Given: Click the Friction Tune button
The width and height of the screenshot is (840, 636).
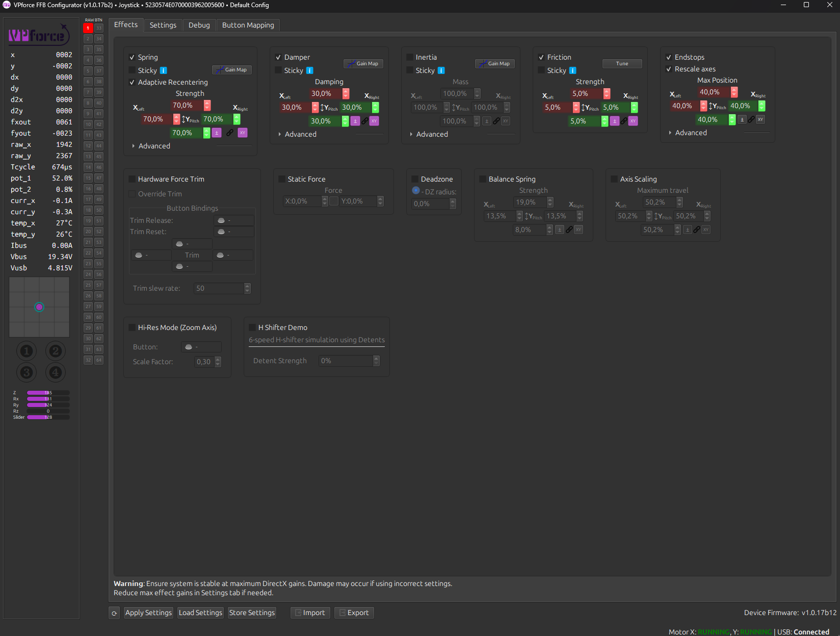Looking at the screenshot, I should (x=622, y=64).
